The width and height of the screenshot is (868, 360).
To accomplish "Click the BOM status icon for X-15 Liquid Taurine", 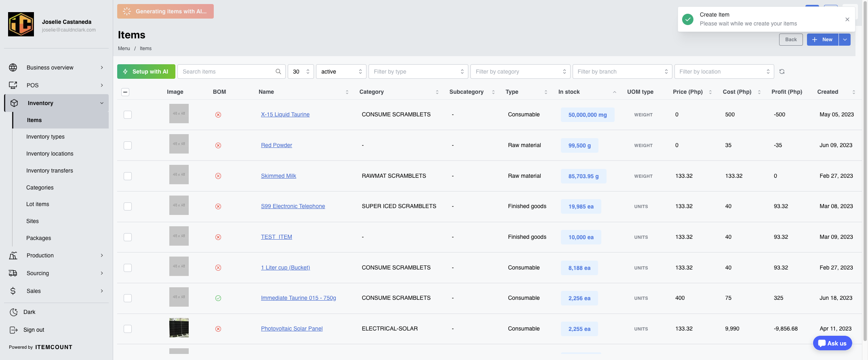I will point(218,115).
